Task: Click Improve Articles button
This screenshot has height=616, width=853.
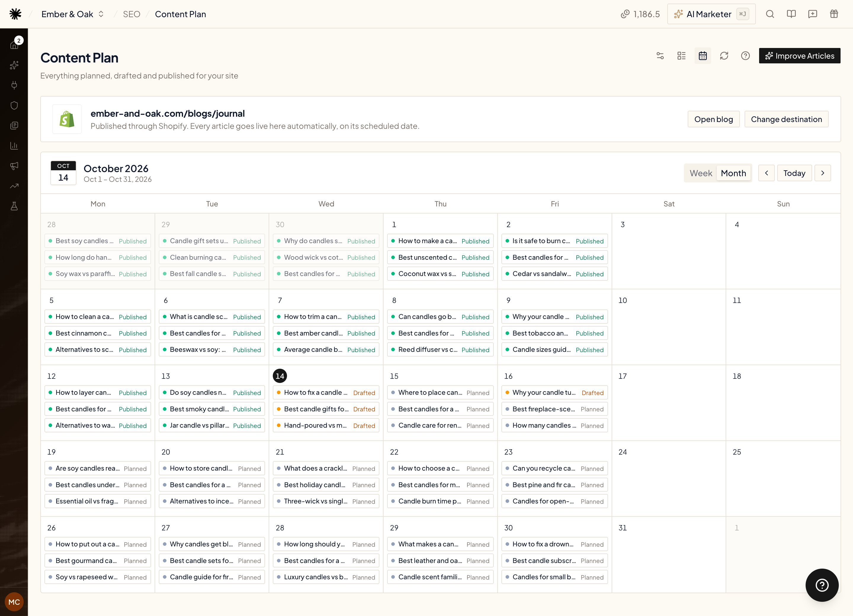Action: pyautogui.click(x=800, y=56)
